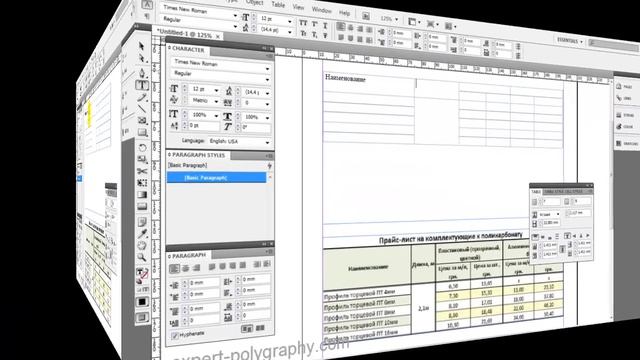The height and width of the screenshot is (360, 640).
Task: Select the Eyedropper tool in toolbox
Action: pos(142,233)
